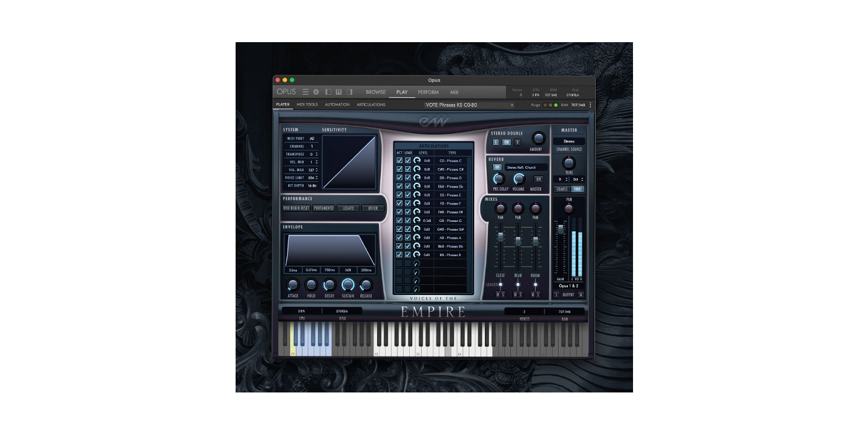Click the LEGATO performance button
The width and height of the screenshot is (868, 434).
click(348, 208)
